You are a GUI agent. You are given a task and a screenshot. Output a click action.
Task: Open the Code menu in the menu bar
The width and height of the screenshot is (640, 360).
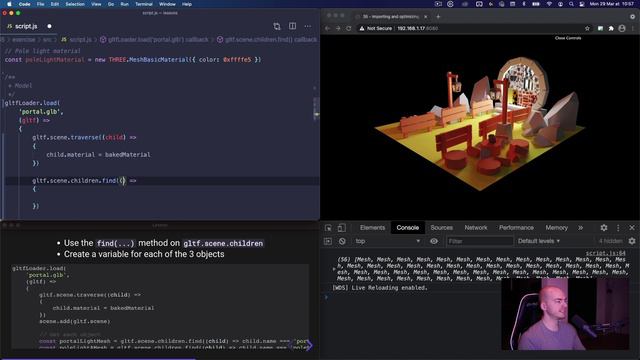(x=24, y=4)
